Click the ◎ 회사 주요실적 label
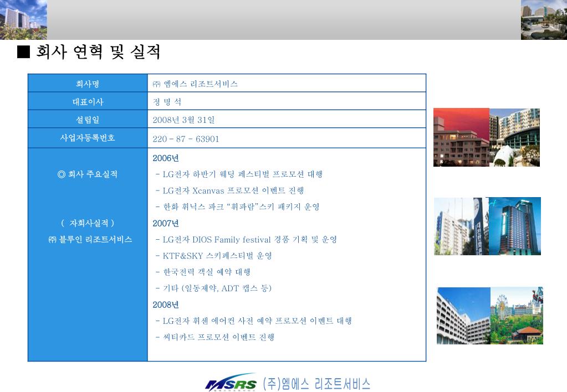 pyautogui.click(x=88, y=174)
